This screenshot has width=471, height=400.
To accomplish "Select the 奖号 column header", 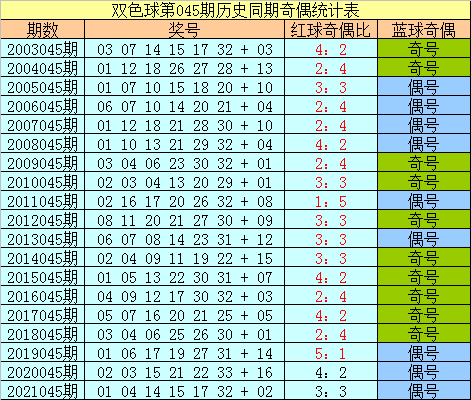I will (x=184, y=29).
